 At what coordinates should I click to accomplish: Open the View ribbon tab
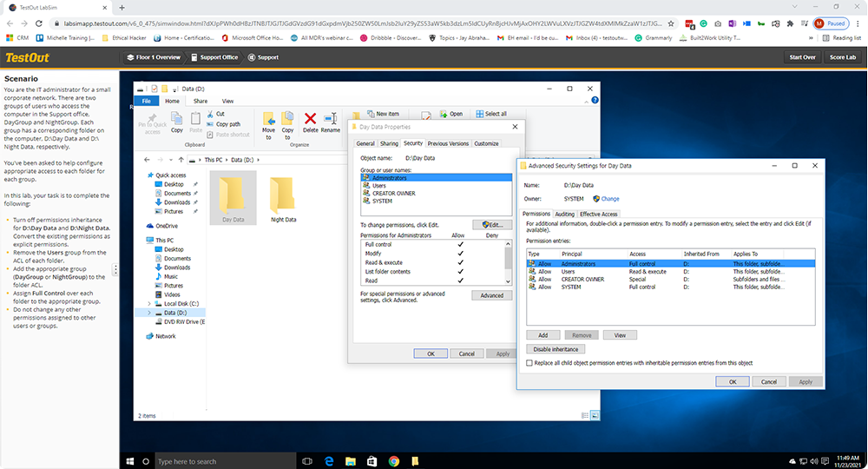[x=227, y=101]
